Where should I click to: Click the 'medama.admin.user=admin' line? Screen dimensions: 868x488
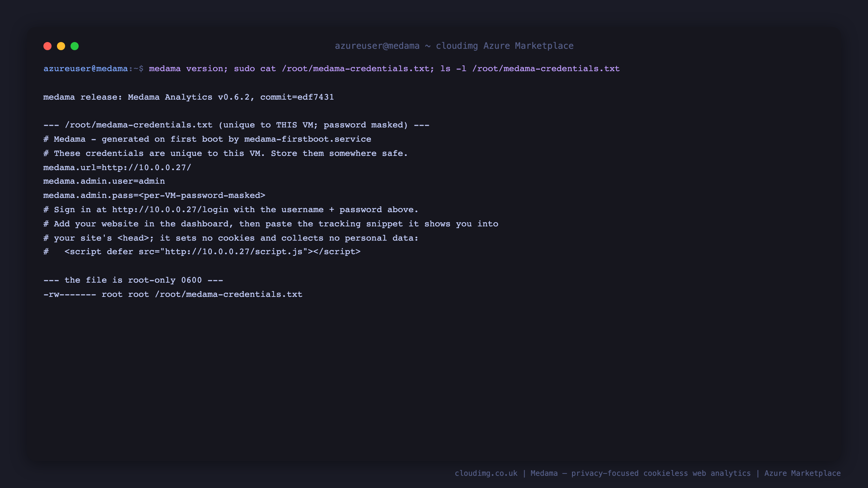coord(104,181)
